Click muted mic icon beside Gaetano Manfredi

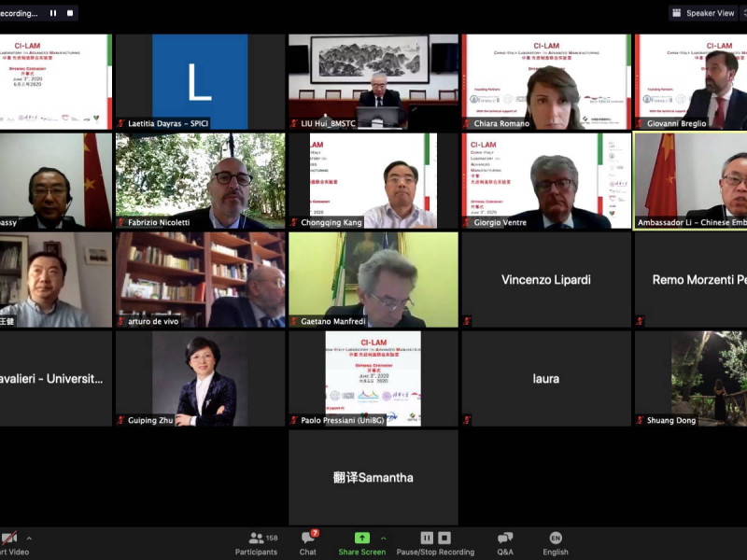(x=294, y=321)
